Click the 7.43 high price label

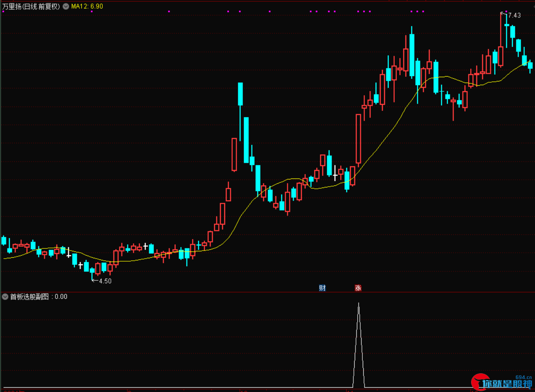(515, 15)
